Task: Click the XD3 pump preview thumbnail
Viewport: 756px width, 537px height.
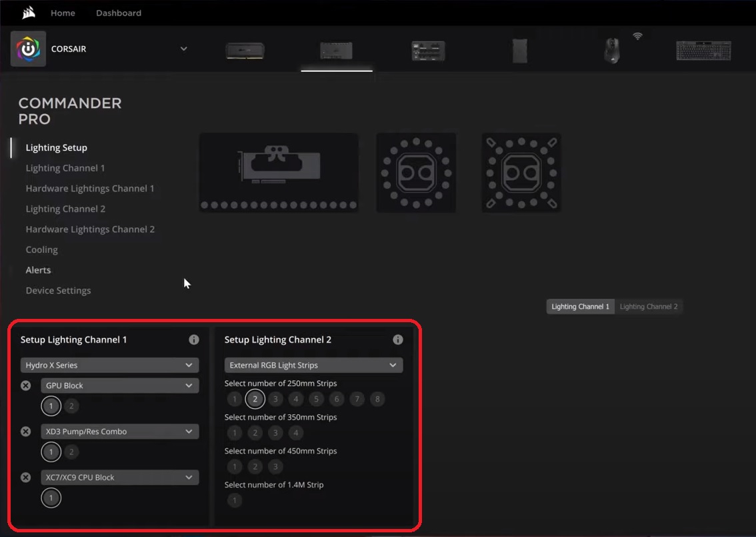Action: tap(416, 172)
